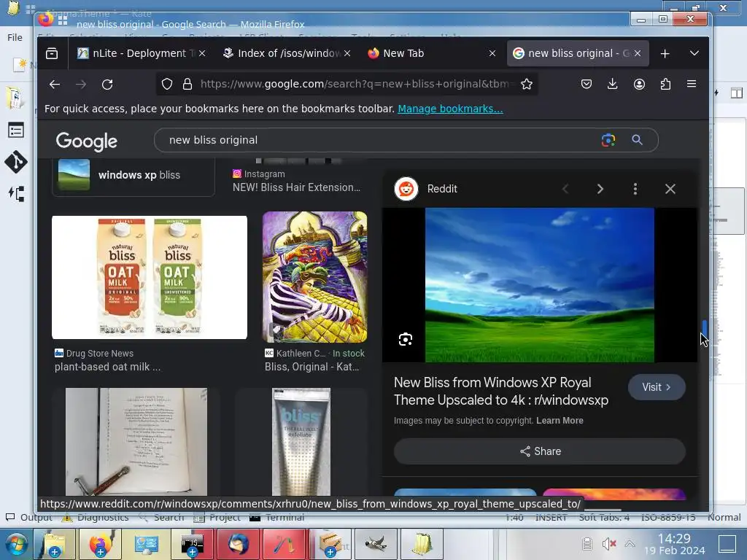Viewport: 747px width, 560px height.
Task: Open GIMP from the taskbar
Action: 376,544
